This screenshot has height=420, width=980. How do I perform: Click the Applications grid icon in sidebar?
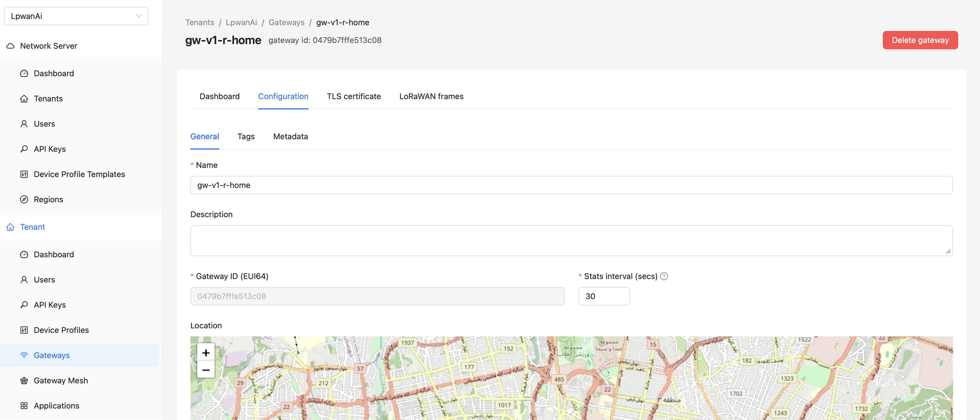click(x=24, y=406)
